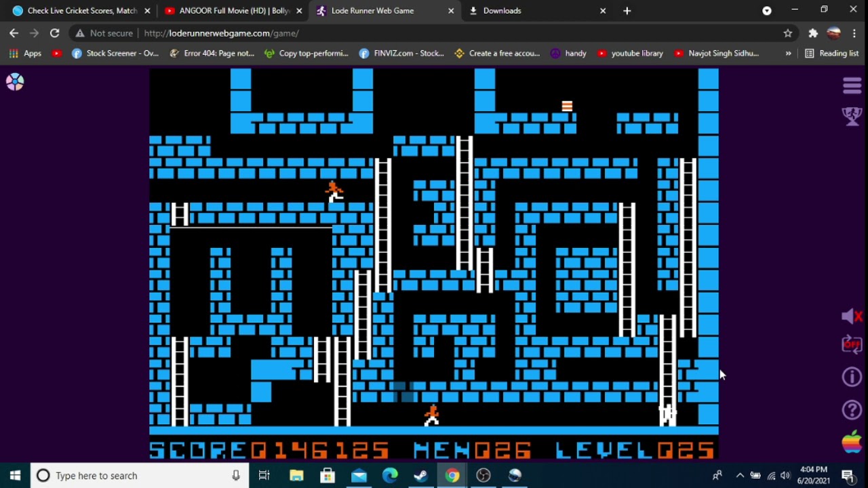Open File Explorer from taskbar
Viewport: 868px width, 488px height.
pyautogui.click(x=296, y=476)
